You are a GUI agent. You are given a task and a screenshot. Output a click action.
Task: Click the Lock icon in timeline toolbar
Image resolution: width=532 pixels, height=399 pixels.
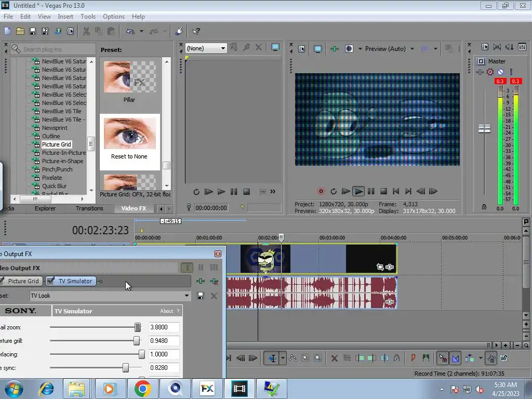(x=396, y=358)
